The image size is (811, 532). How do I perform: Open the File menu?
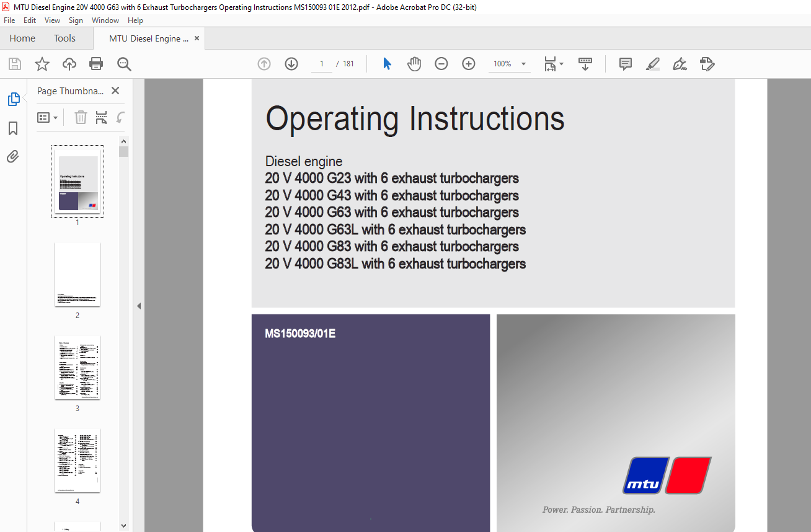(x=9, y=20)
